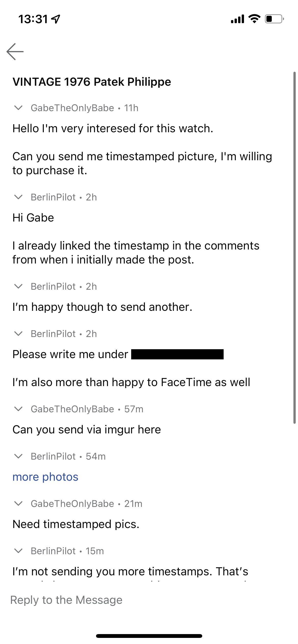298x644 pixels.
Task: Tap the 'VINTAGE 1976 Patek Philippe' title
Action: click(92, 82)
